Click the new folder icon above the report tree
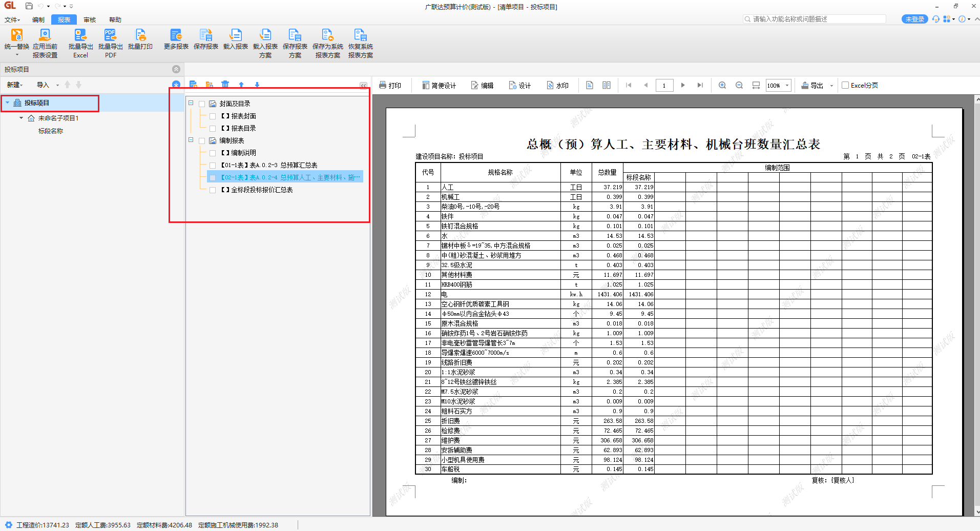The image size is (980, 531). tap(209, 84)
